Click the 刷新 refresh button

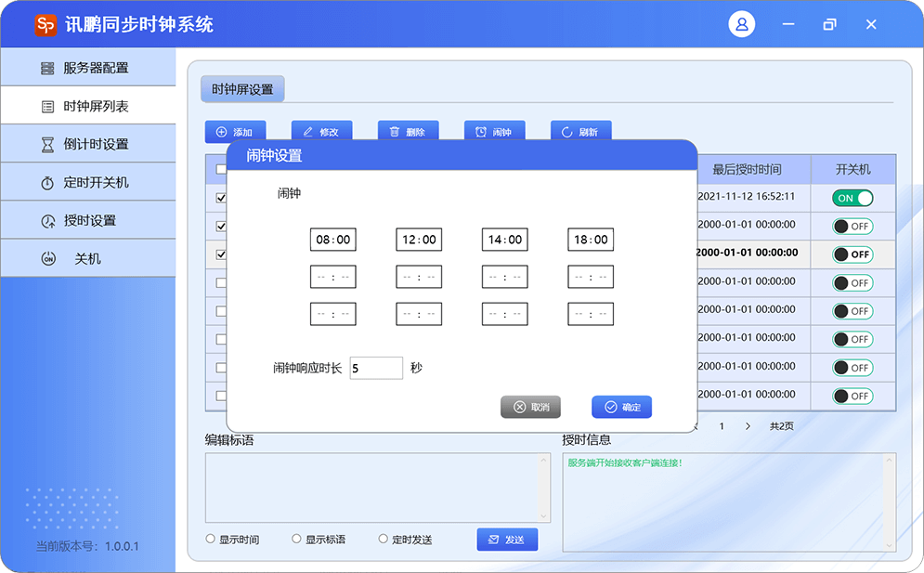pos(580,132)
